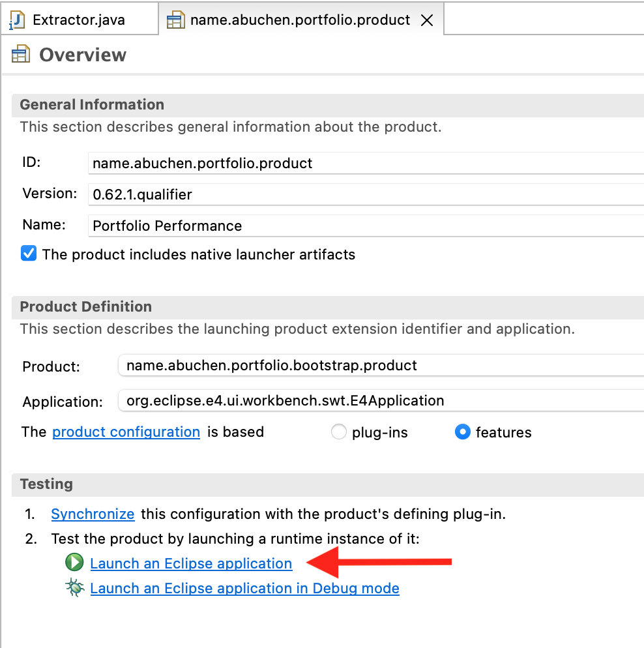Select the features radio button
The width and height of the screenshot is (644, 648).
pos(463,432)
